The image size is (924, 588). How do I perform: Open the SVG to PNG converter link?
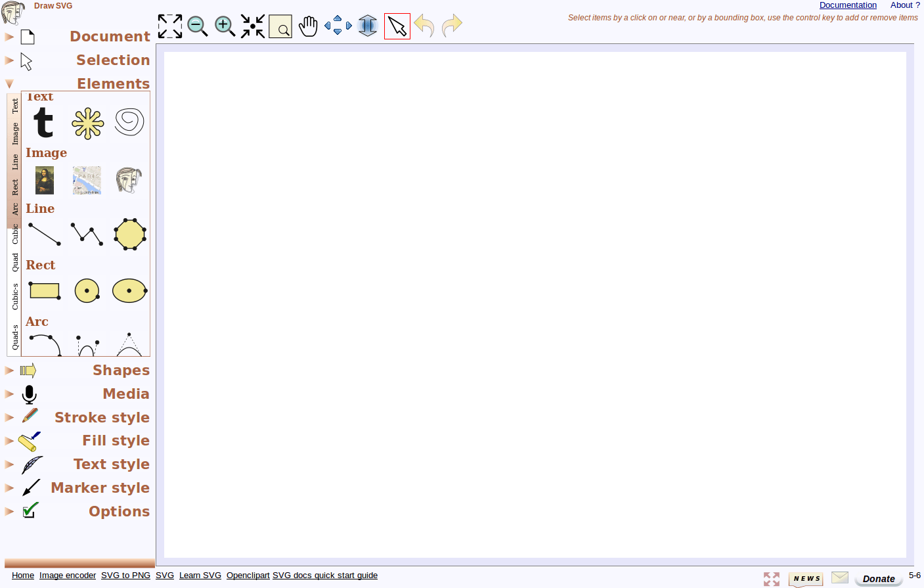[x=125, y=575]
